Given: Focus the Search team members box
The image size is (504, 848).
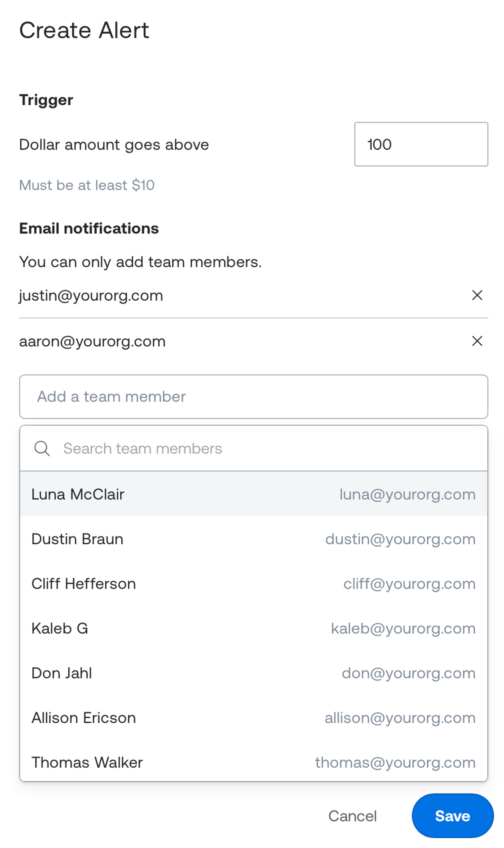Looking at the screenshot, I should 254,448.
